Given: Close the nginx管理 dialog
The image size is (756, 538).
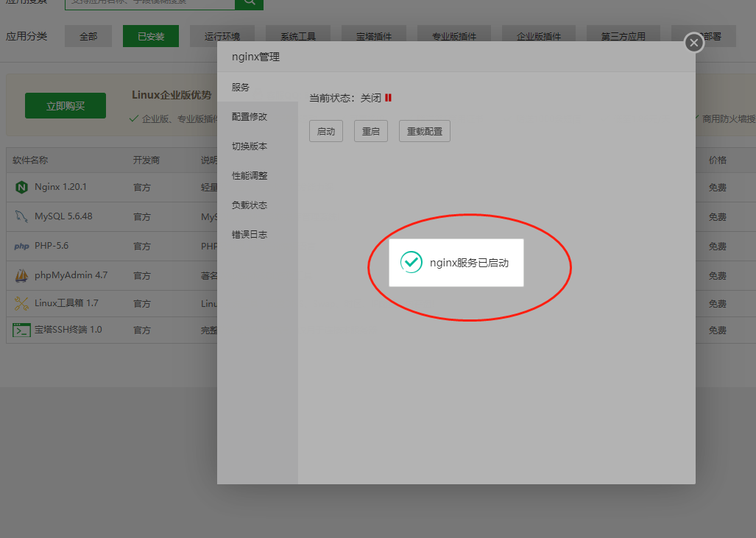Looking at the screenshot, I should 694,43.
